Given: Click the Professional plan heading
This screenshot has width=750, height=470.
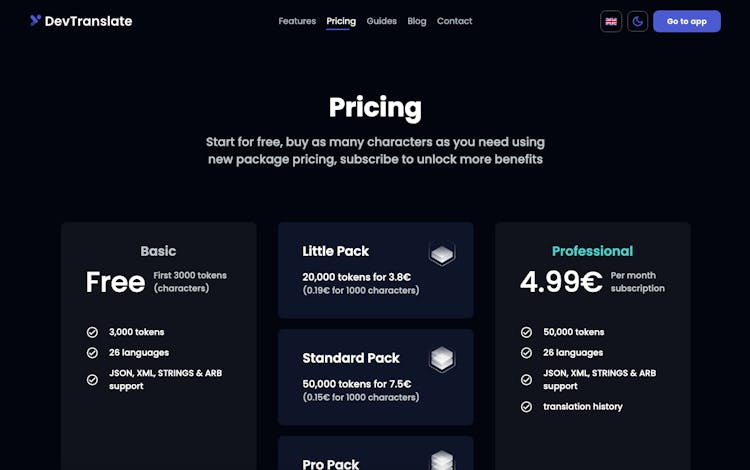Looking at the screenshot, I should point(592,251).
